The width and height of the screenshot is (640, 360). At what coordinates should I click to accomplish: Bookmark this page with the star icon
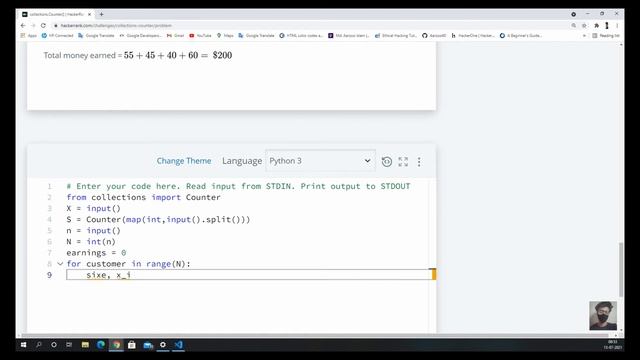coord(584,25)
